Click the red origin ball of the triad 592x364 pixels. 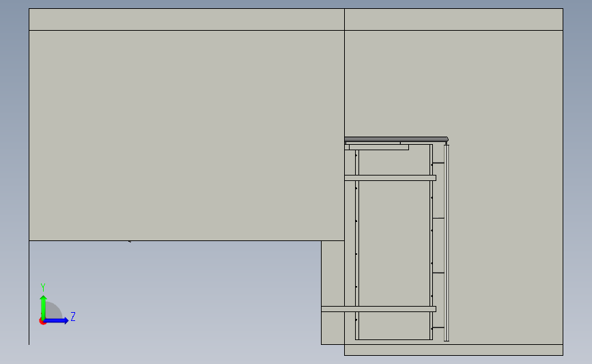coord(42,322)
